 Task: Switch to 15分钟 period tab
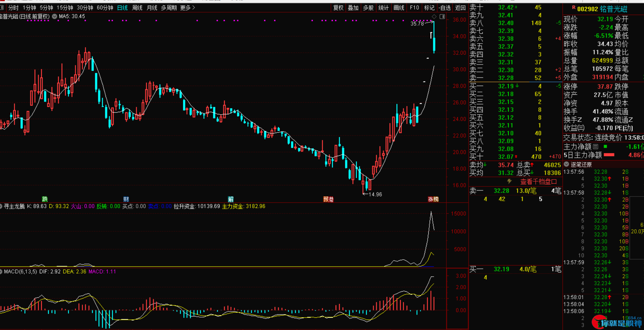point(65,8)
